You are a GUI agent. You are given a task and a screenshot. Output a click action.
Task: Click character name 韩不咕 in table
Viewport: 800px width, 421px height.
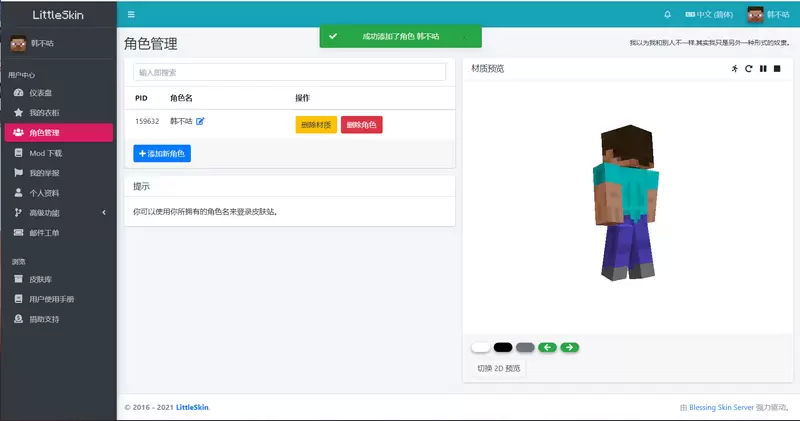tap(181, 121)
